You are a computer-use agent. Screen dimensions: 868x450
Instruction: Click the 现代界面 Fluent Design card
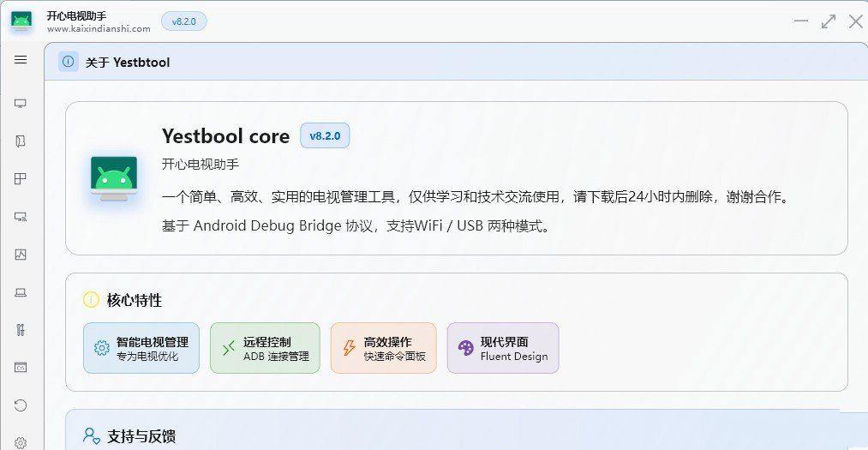click(503, 348)
